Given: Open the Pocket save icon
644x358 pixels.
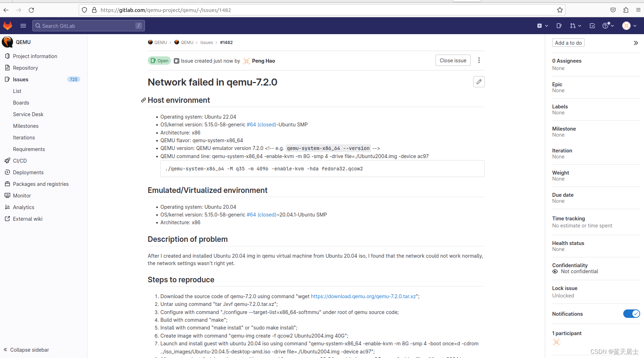Looking at the screenshot, I should coord(613,10).
